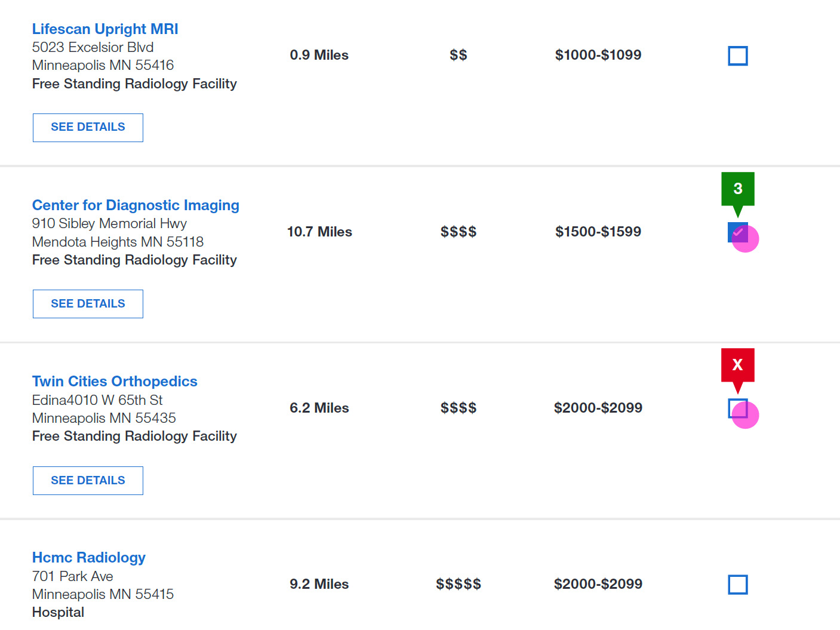Click the $1500-$1599 price range
This screenshot has height=630, width=840.
point(598,232)
